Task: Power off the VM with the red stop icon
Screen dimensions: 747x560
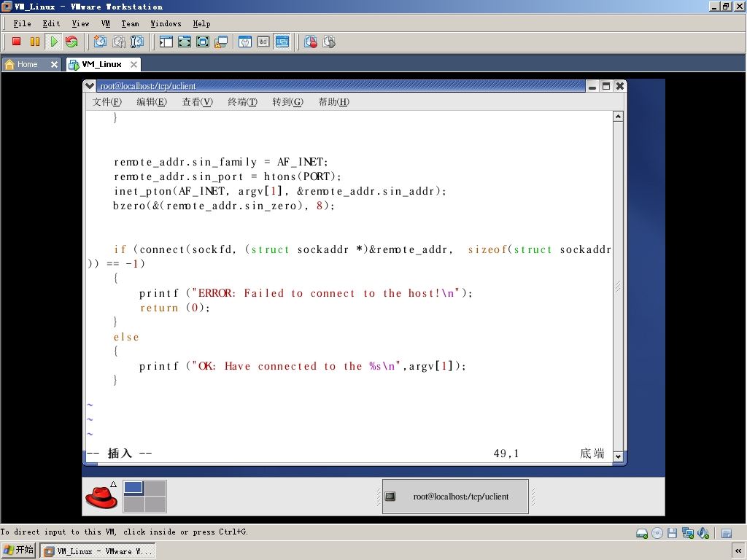Action: coord(16,42)
